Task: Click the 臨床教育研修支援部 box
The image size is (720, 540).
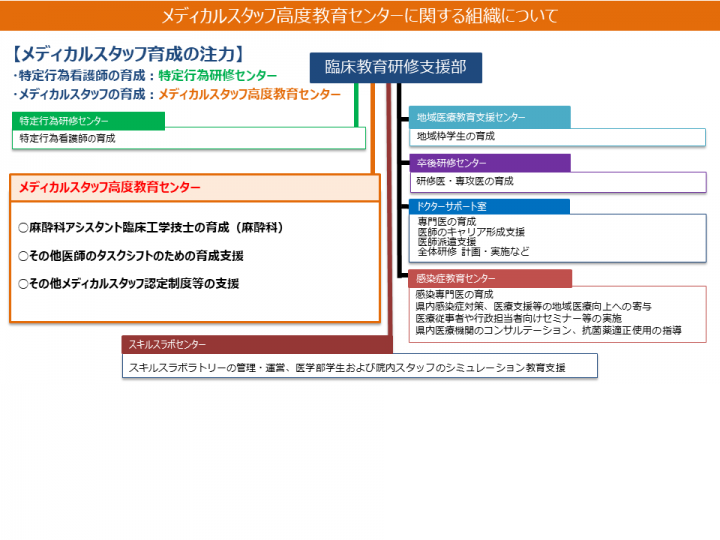Action: coord(395,68)
